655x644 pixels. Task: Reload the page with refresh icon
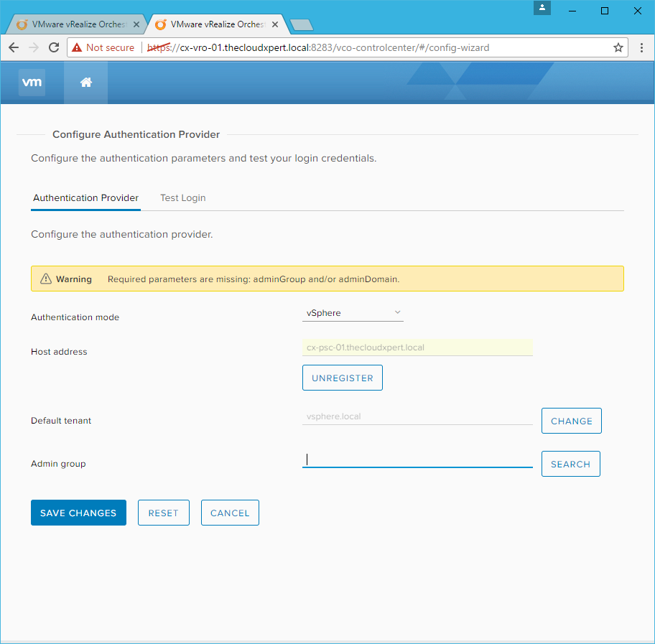point(53,47)
